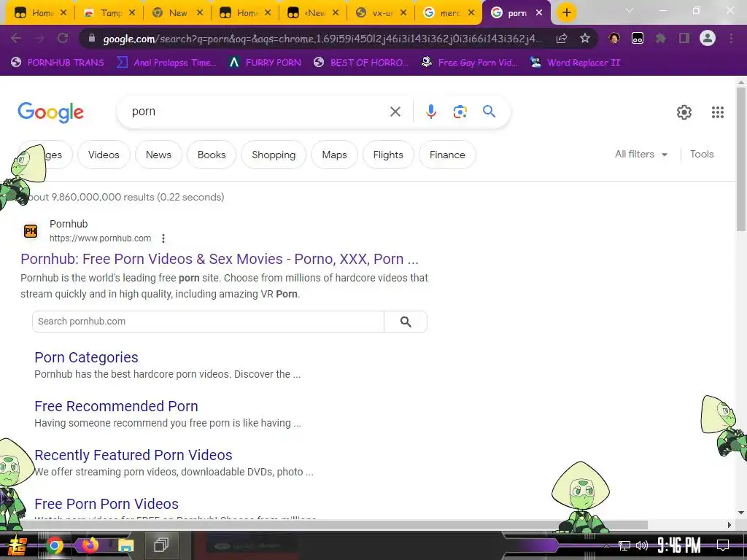The image size is (747, 560).
Task: Click the scroll-down arrow of vertical scrollbar
Action: [x=741, y=513]
